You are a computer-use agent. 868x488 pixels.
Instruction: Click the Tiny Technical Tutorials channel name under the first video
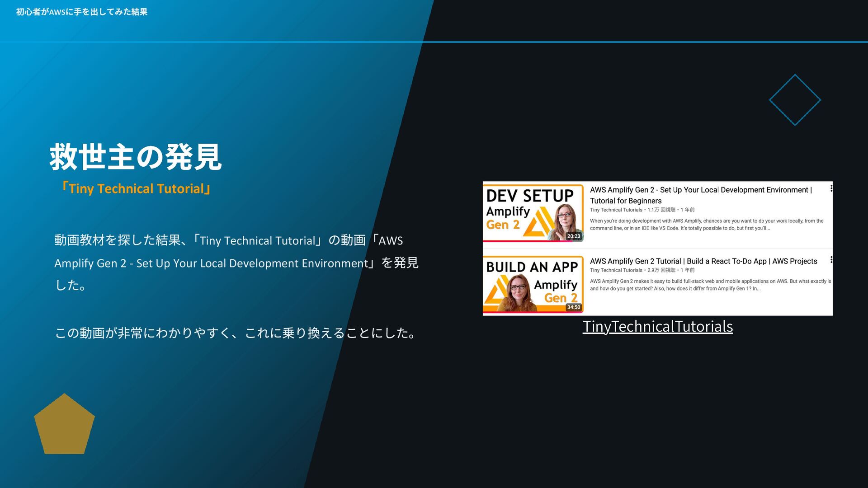coord(616,210)
